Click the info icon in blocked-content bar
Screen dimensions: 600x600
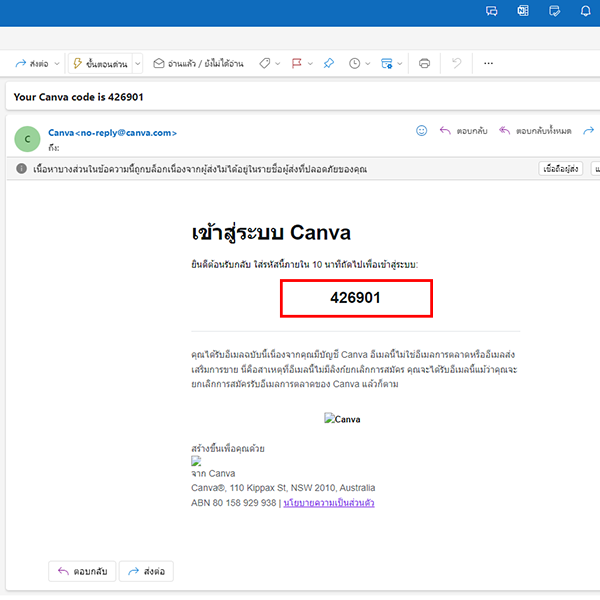pos(21,168)
